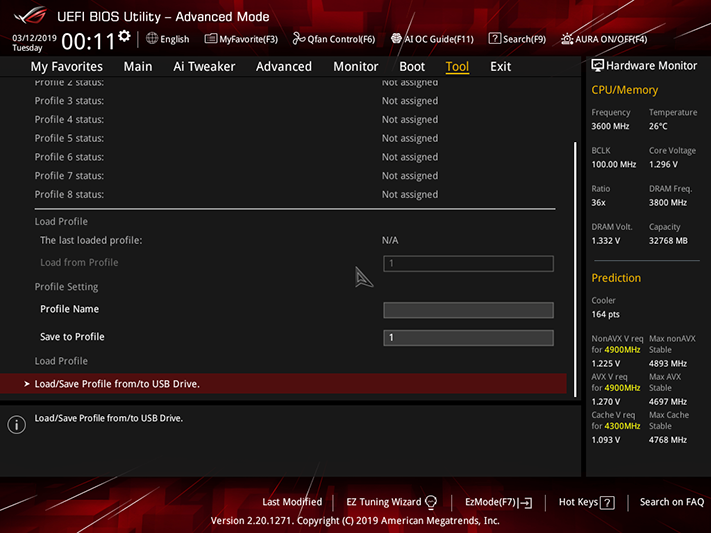Click the CPU/Memory heading
Image resolution: width=711 pixels, height=533 pixels.
tap(624, 90)
